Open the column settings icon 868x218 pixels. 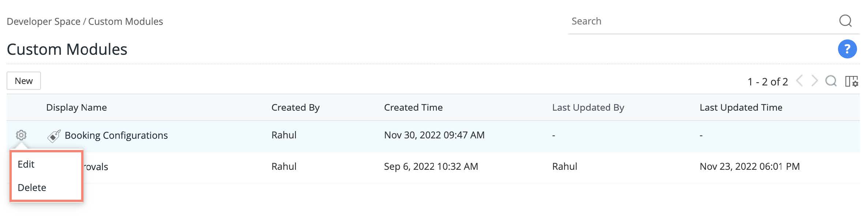click(x=852, y=81)
